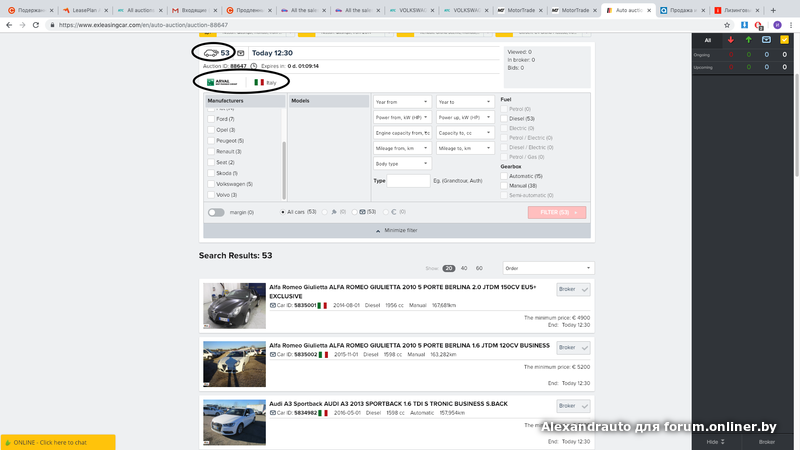This screenshot has width=800, height=450.
Task: Show 60 results per page
Action: click(479, 268)
